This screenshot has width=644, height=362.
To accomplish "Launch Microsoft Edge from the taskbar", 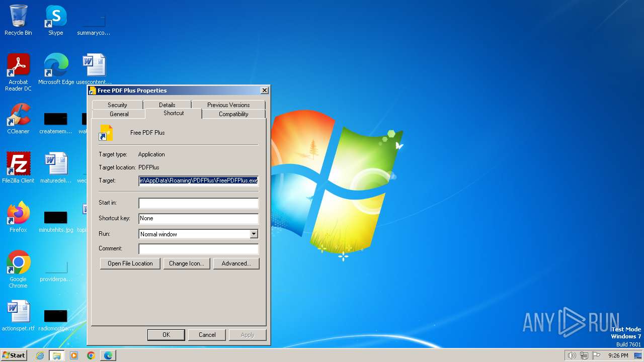I will (x=108, y=355).
